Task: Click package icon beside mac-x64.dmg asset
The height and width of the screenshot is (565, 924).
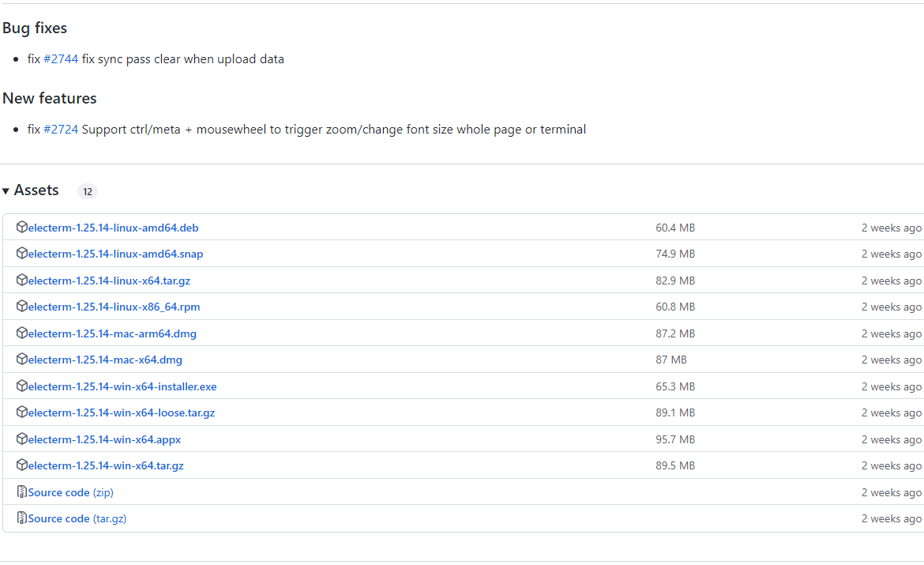Action: point(22,360)
